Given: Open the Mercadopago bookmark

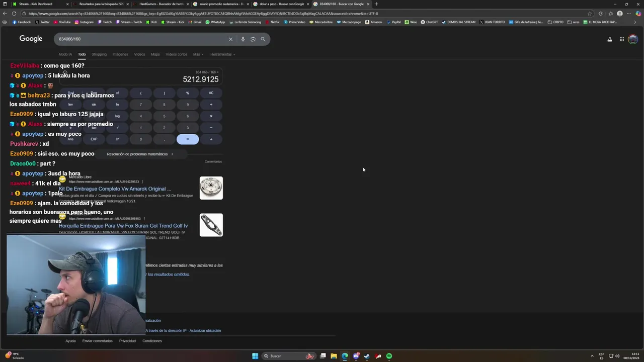Looking at the screenshot, I should (349, 22).
